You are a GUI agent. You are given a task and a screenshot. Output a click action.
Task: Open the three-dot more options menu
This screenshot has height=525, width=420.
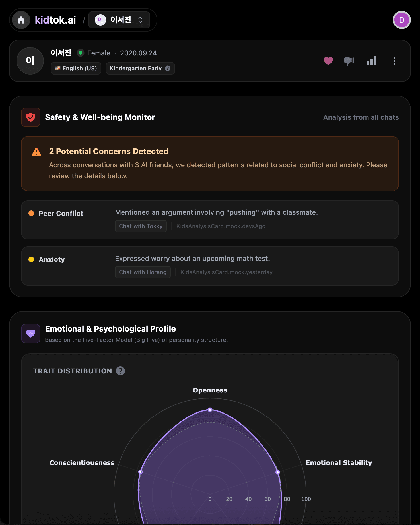[394, 61]
